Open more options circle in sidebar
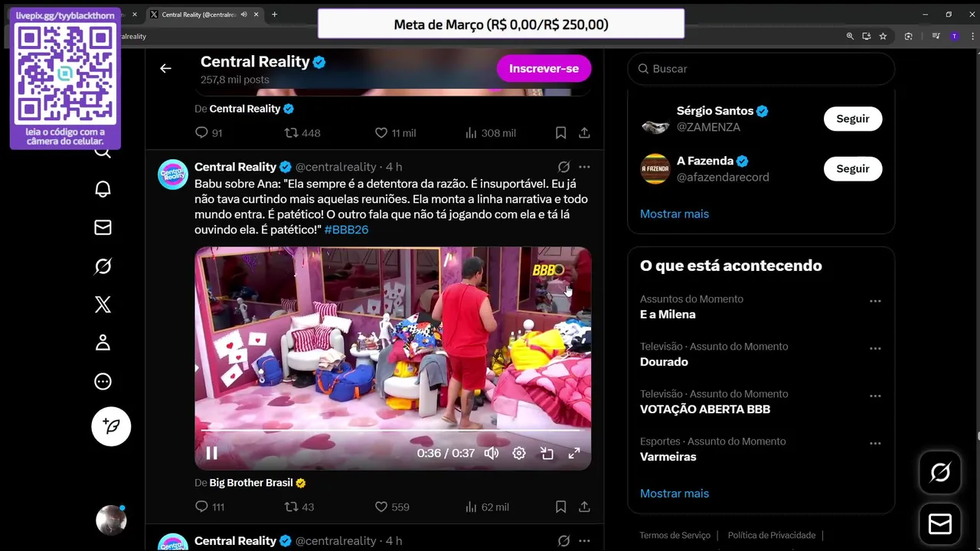 coord(103,381)
